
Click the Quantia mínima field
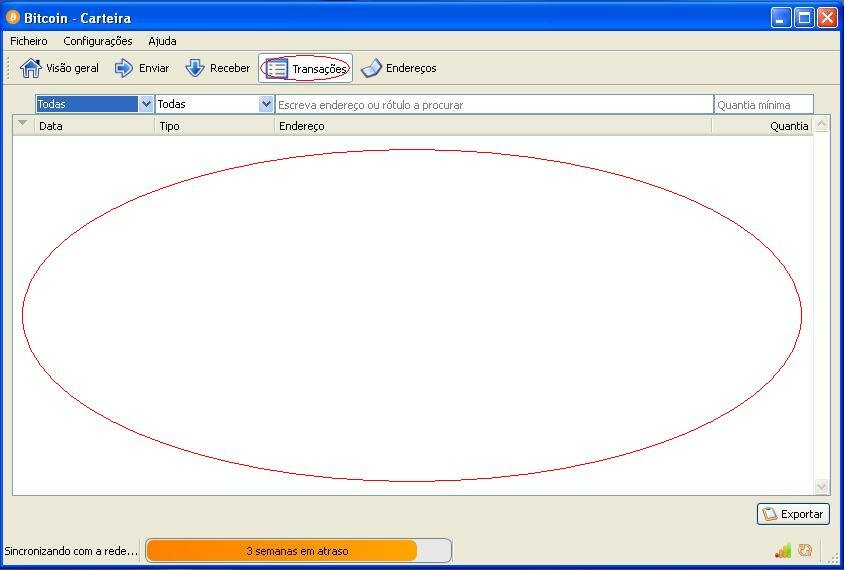[764, 105]
